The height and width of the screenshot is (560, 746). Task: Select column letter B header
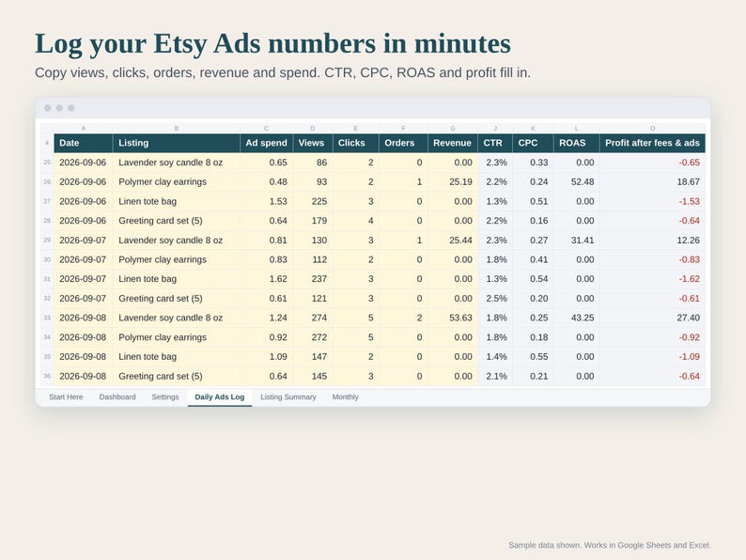pyautogui.click(x=176, y=128)
